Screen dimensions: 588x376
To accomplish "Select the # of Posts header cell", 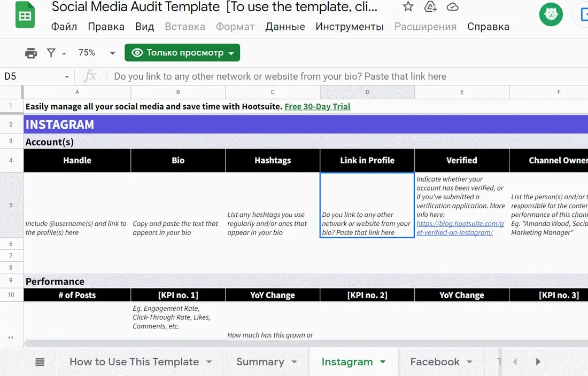I will point(78,295).
